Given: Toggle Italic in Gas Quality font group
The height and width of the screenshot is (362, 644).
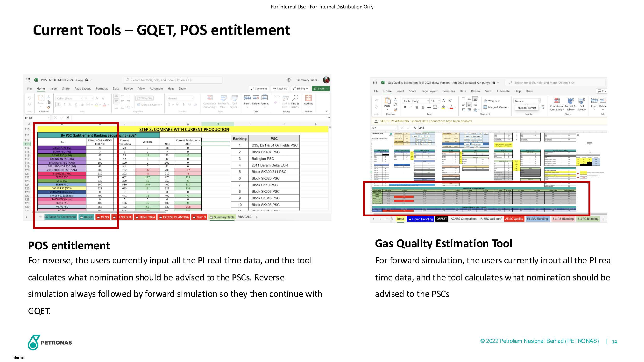Looking at the screenshot, I should 411,107.
